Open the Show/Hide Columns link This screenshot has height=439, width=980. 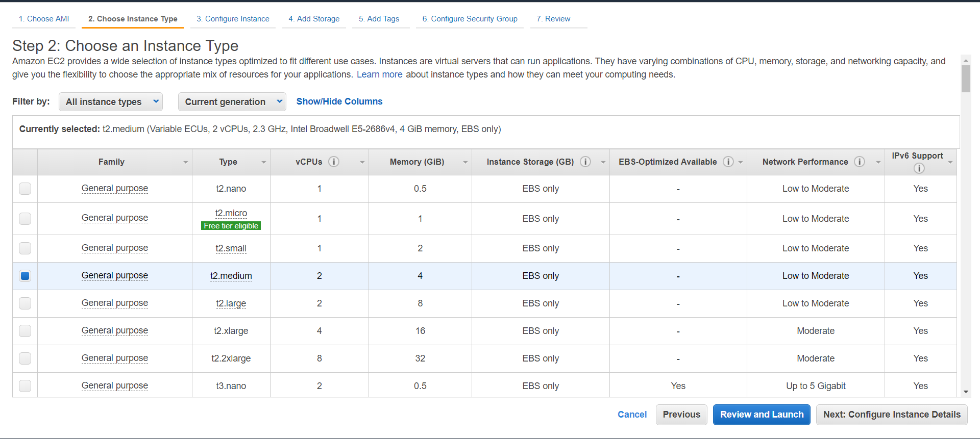click(339, 101)
